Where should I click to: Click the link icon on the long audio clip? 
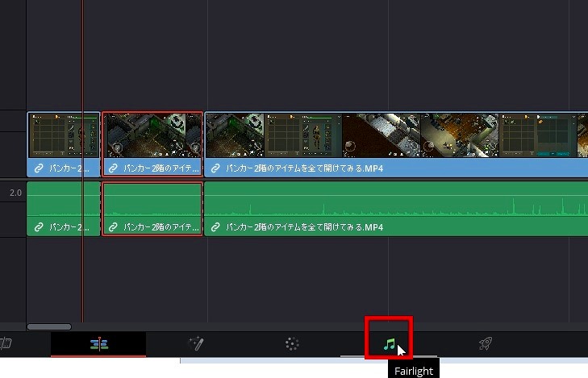coord(216,227)
